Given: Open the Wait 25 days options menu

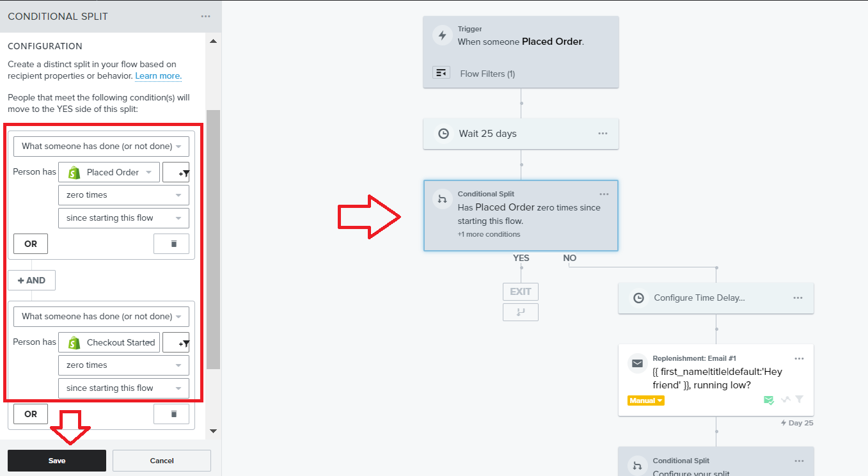Looking at the screenshot, I should pyautogui.click(x=603, y=134).
